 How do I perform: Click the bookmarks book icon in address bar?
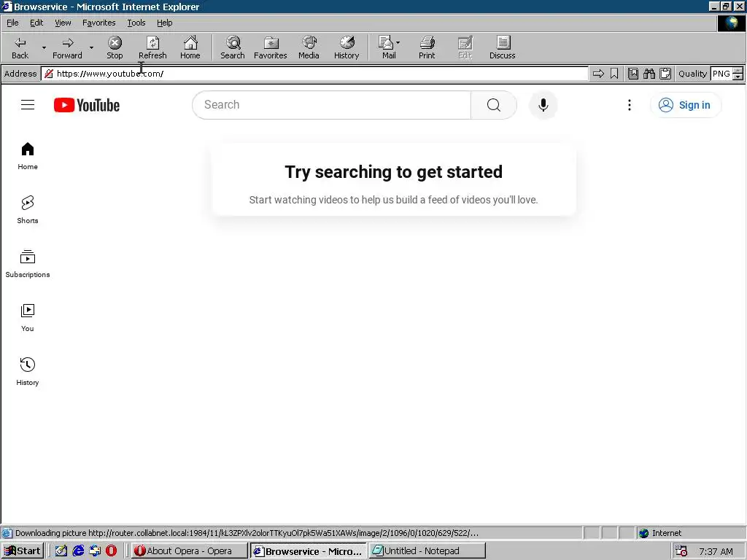pyautogui.click(x=633, y=74)
